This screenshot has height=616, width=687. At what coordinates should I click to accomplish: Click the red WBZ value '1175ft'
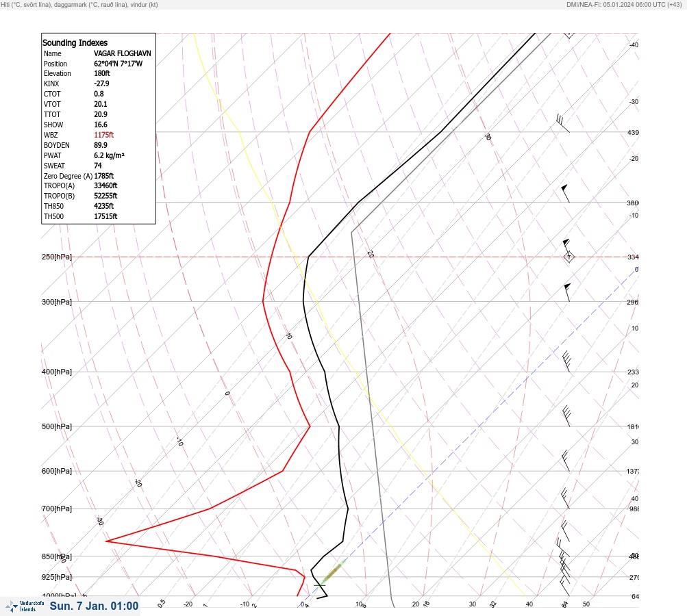pyautogui.click(x=103, y=135)
